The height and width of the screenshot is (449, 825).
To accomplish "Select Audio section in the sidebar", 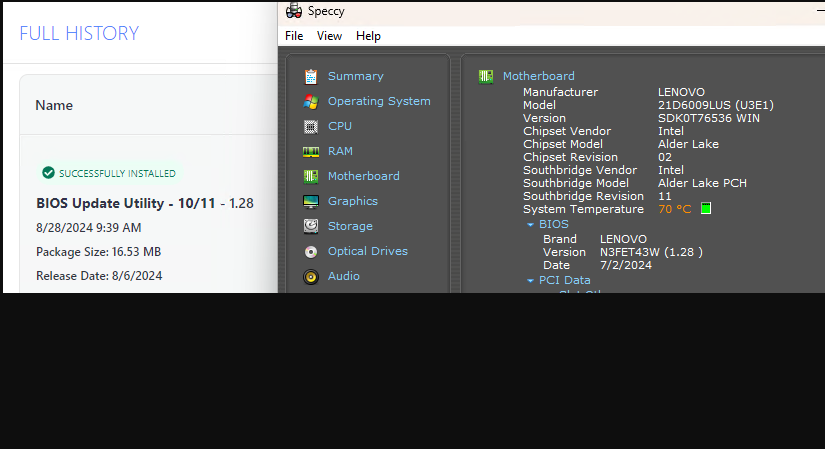I will pyautogui.click(x=344, y=276).
